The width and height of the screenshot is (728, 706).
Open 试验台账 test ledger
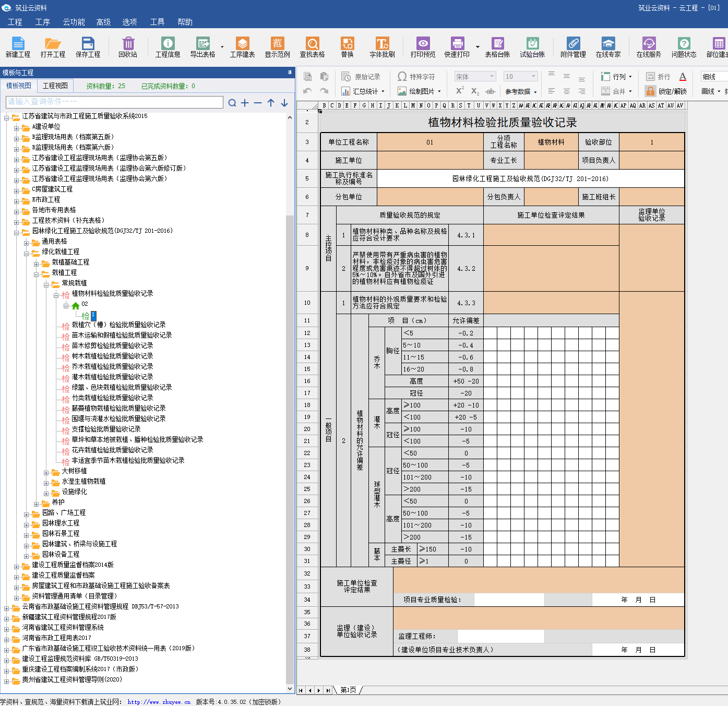pyautogui.click(x=532, y=47)
